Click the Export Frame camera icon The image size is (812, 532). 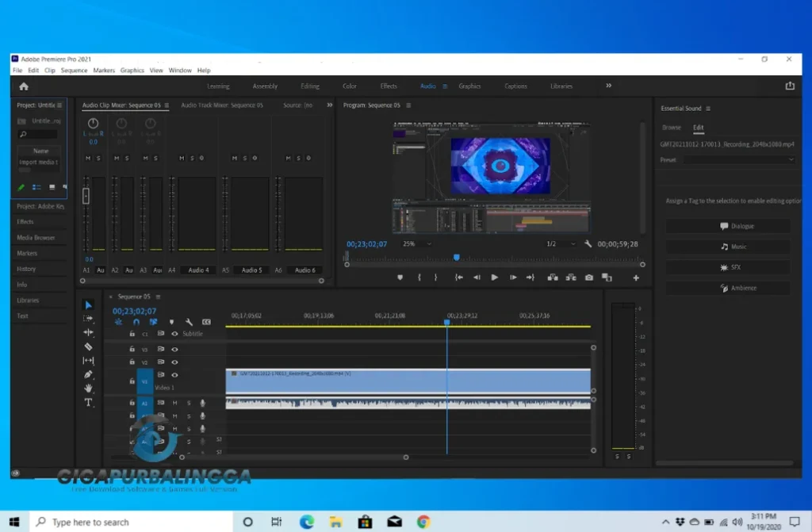click(588, 277)
